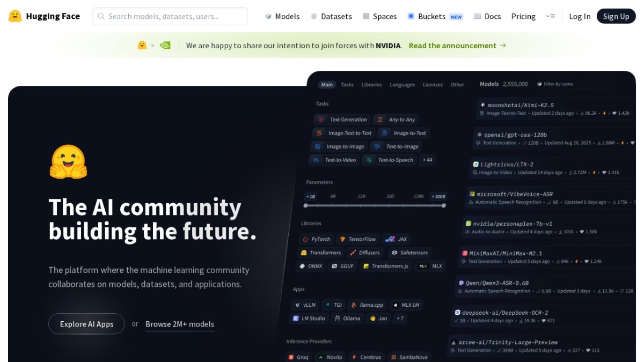Open the Datasets navigation item

(x=331, y=16)
